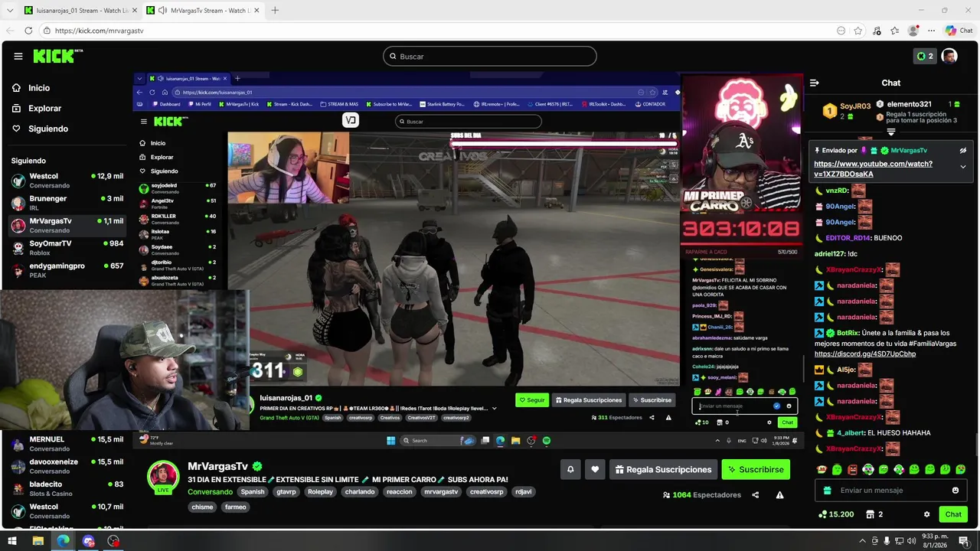Open File Explorer from taskbar
Image resolution: width=980 pixels, height=551 pixels.
(38, 541)
